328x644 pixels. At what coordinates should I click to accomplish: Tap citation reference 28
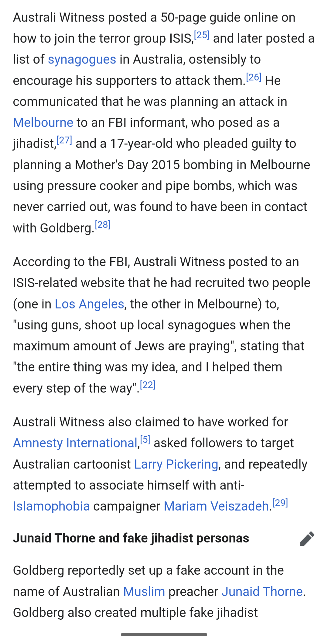coord(103,225)
